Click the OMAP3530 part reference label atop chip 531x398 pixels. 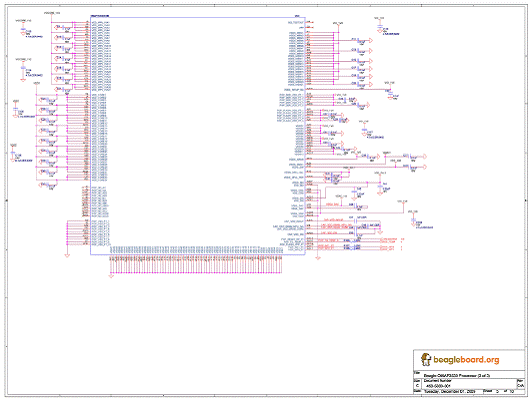pyautogui.click(x=100, y=16)
